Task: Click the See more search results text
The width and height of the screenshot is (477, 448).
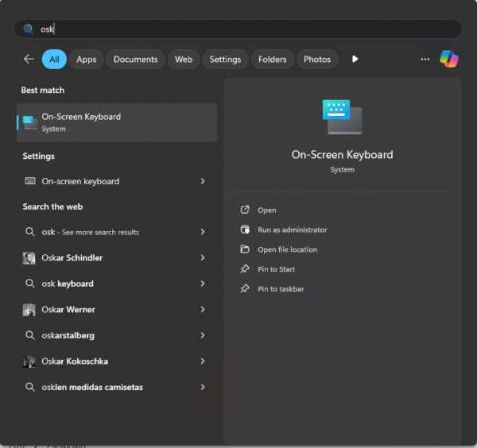Action: [x=100, y=232]
